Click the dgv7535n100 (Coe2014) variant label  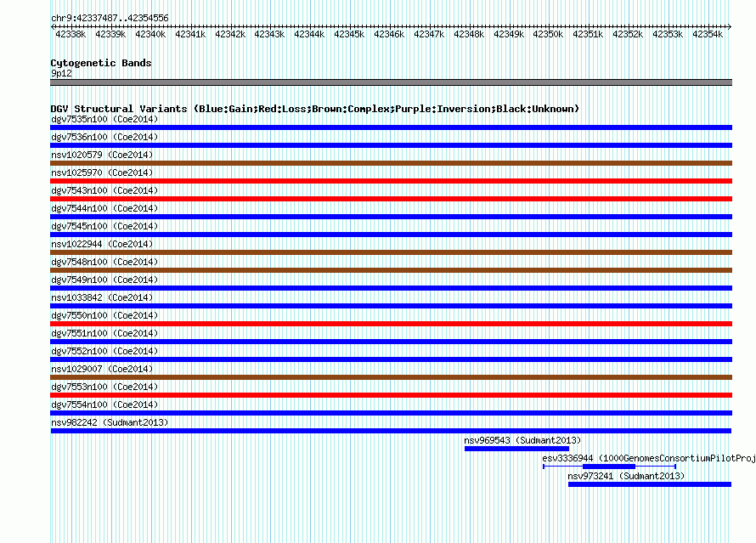(x=104, y=119)
